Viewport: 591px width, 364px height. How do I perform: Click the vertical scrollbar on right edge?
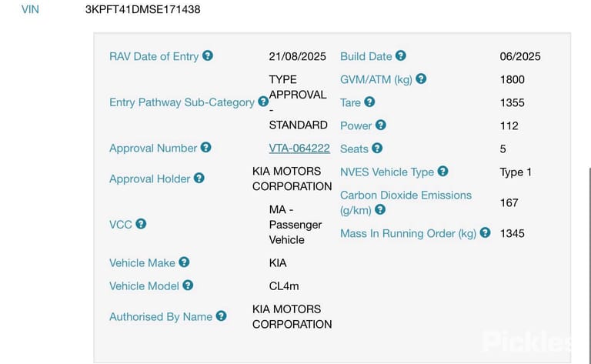click(589, 264)
